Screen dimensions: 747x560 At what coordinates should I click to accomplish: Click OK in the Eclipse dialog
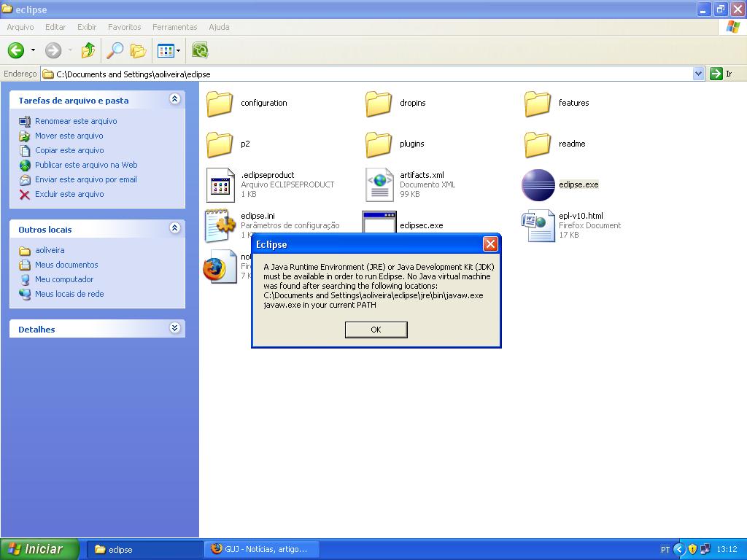pos(376,330)
